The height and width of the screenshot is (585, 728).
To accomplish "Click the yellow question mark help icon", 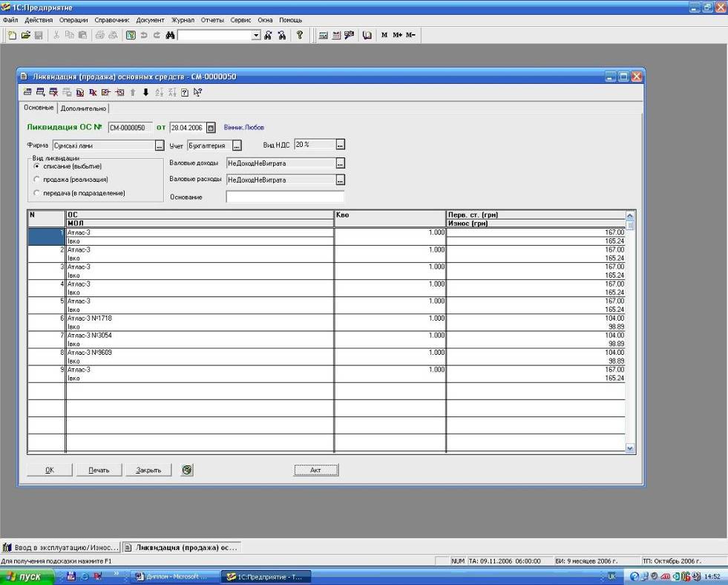I will tap(299, 35).
